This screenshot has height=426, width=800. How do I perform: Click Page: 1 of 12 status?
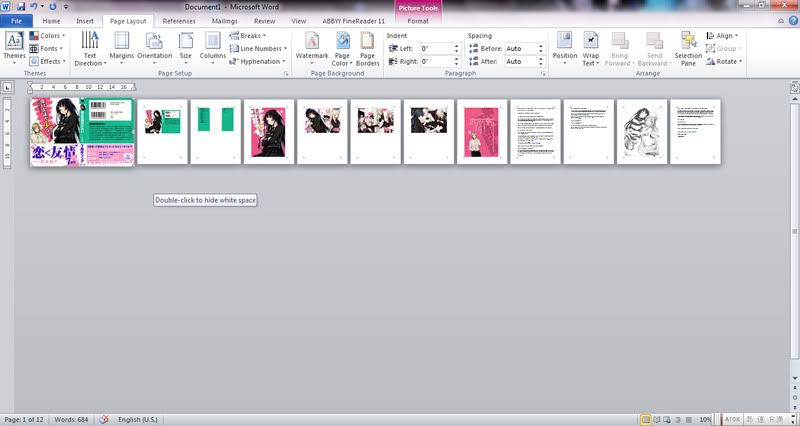point(25,419)
